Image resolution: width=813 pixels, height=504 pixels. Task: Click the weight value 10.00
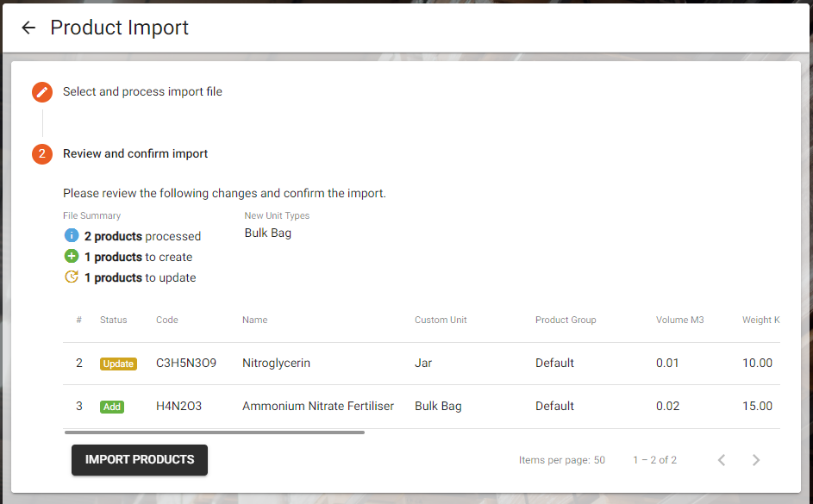click(x=757, y=363)
